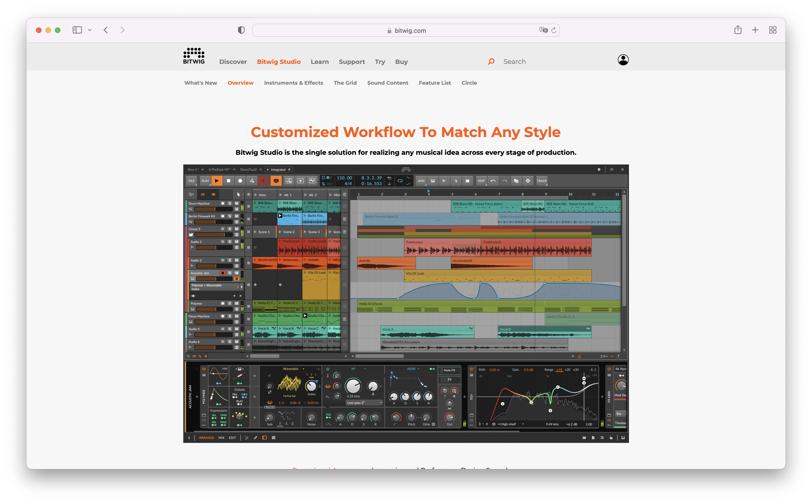Click the on-screen keyboard icon at bottom right

(623, 438)
